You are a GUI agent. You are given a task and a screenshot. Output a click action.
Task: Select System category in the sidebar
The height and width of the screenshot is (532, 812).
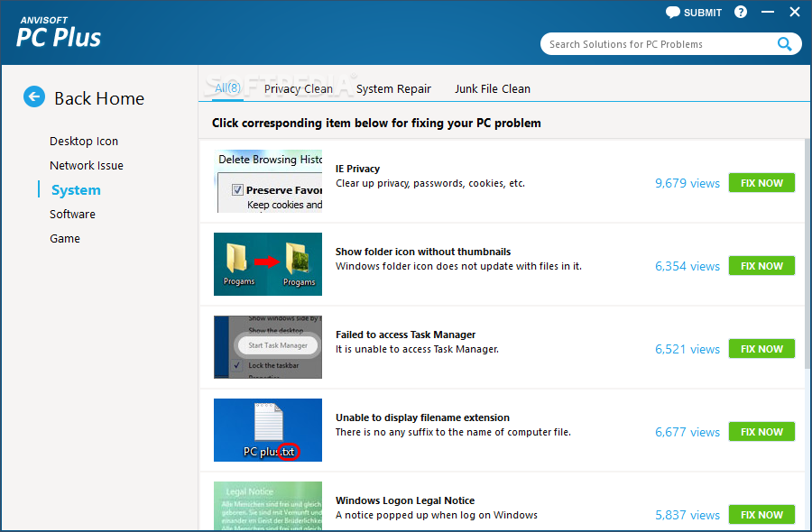point(76,190)
